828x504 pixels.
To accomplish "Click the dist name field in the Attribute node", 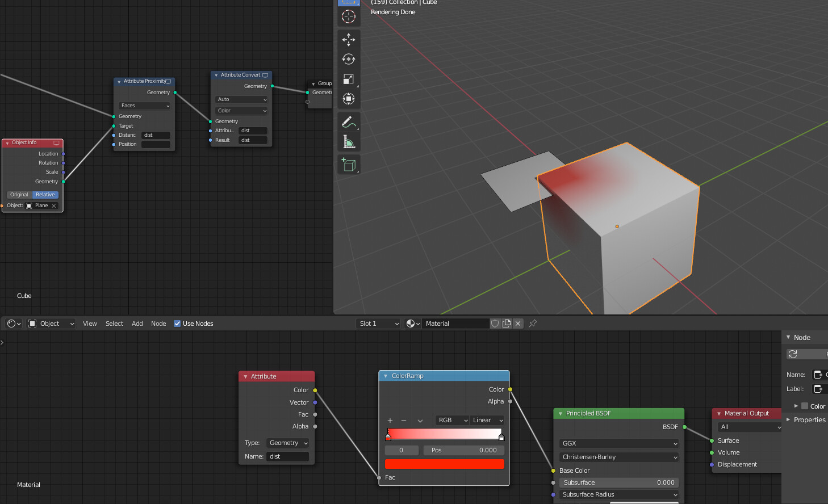I will coord(288,456).
